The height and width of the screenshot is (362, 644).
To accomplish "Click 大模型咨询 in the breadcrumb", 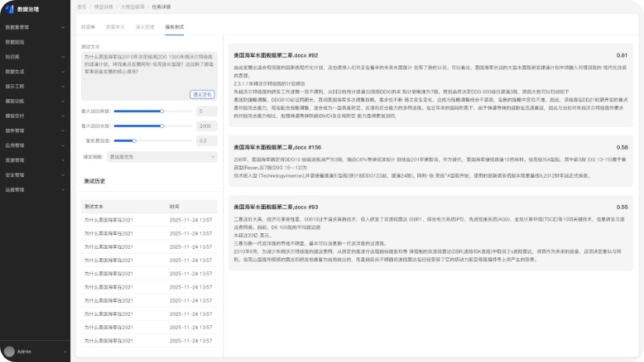I will (x=133, y=5).
